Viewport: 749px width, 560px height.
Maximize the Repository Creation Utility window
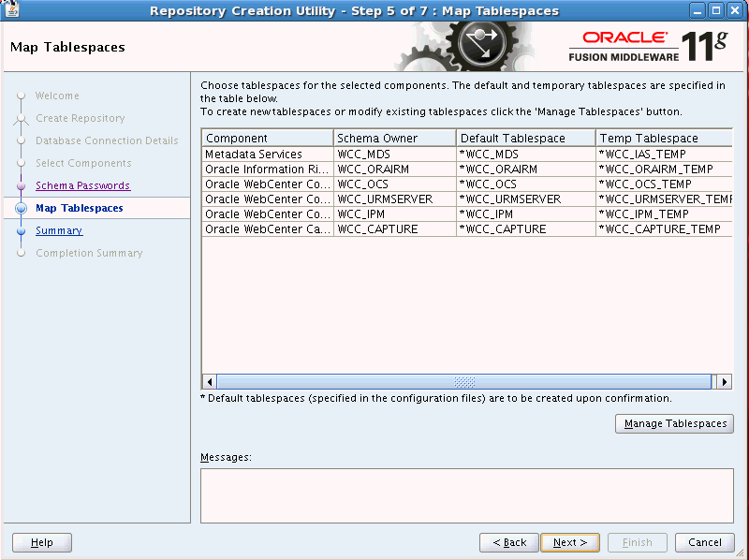tap(716, 10)
